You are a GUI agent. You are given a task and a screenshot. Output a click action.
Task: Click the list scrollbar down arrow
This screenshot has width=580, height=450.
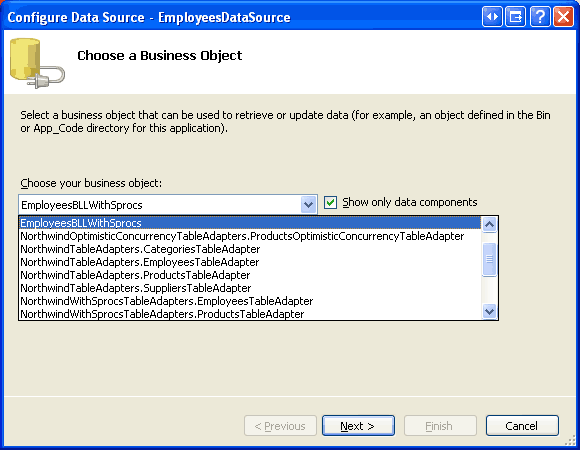click(x=489, y=311)
